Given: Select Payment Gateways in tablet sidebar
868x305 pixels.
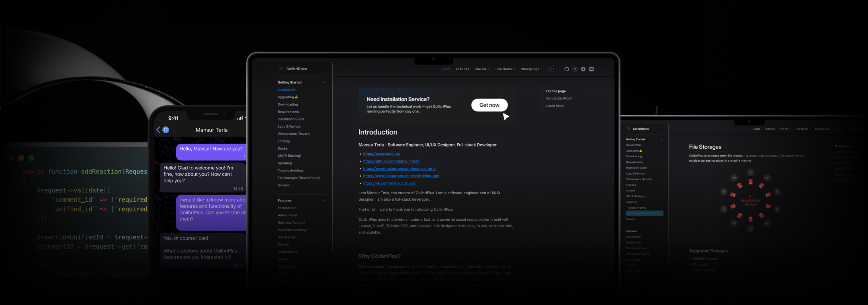Looking at the screenshot, I should (292, 230).
